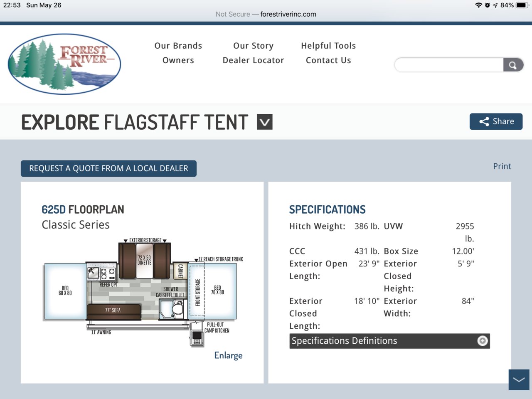This screenshot has width=532, height=399.
Task: Tap the battery indicator in status bar
Action: tap(522, 5)
